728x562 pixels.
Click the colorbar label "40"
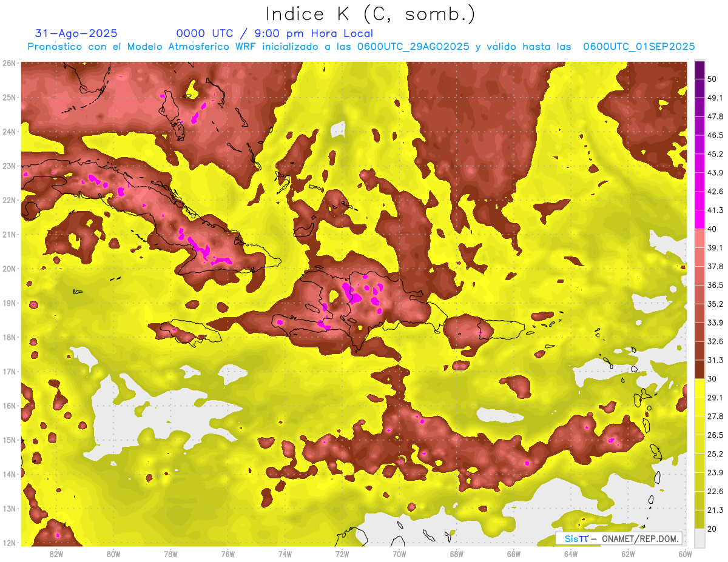coord(712,229)
